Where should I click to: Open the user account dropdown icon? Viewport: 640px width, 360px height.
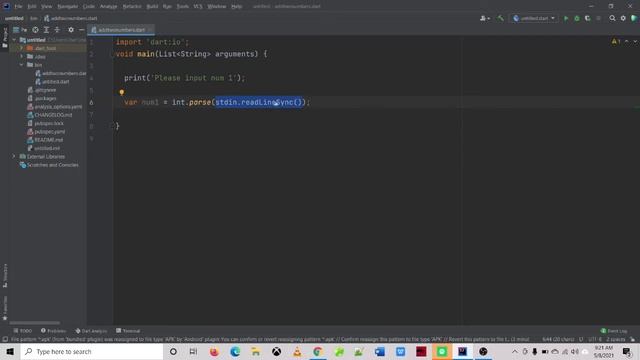point(485,18)
